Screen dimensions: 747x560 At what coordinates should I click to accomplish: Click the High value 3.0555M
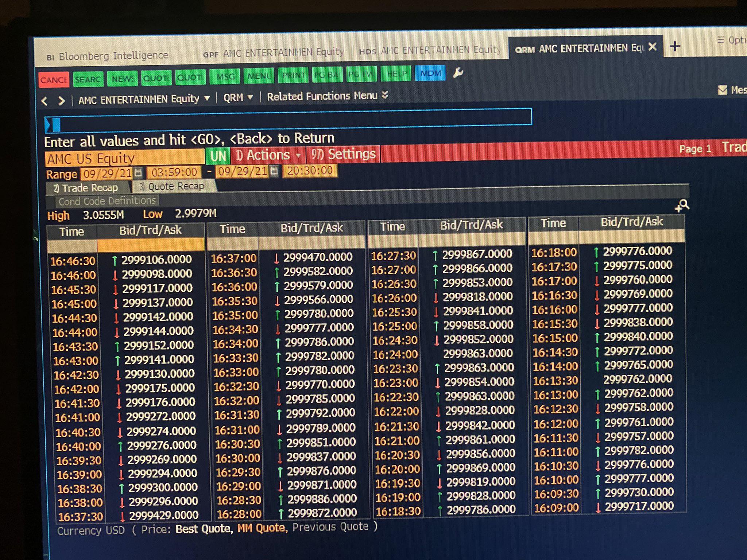click(104, 215)
